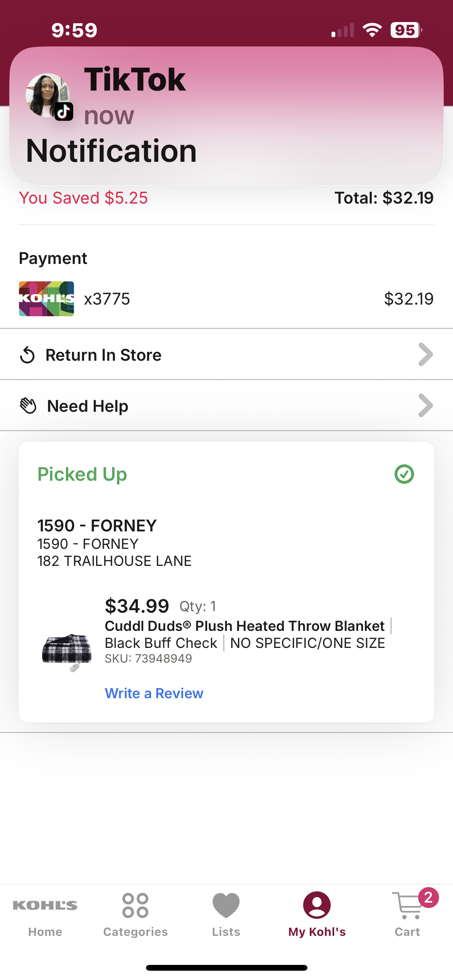Tap the Return In Store circular arrow icon

[27, 355]
